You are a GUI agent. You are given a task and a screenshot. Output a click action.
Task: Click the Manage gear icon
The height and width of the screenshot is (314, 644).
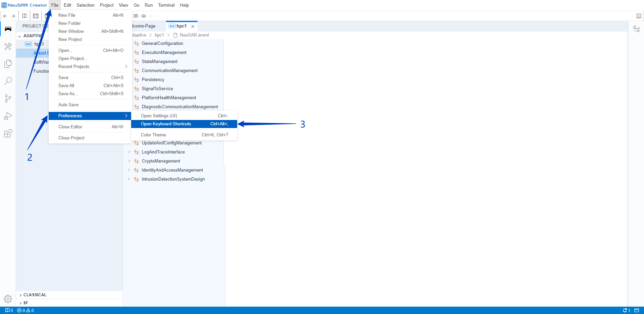coord(8,299)
